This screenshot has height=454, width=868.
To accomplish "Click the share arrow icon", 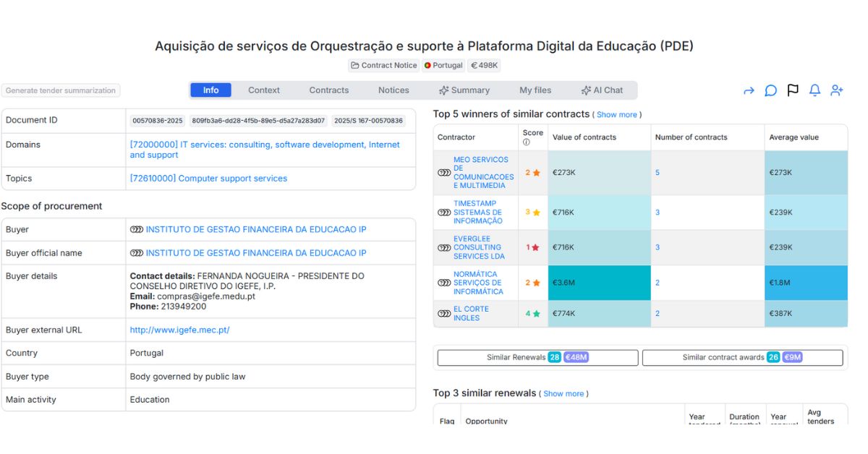I will pyautogui.click(x=749, y=90).
